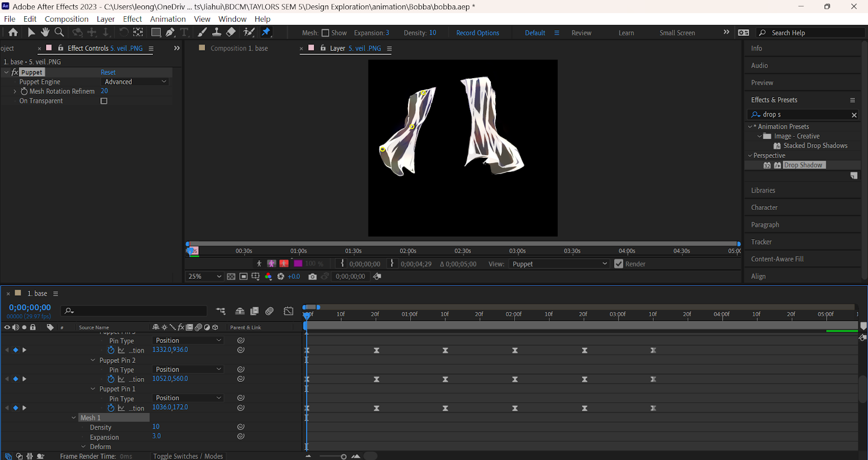868x460 pixels.
Task: Select the Brush tool
Action: click(202, 33)
